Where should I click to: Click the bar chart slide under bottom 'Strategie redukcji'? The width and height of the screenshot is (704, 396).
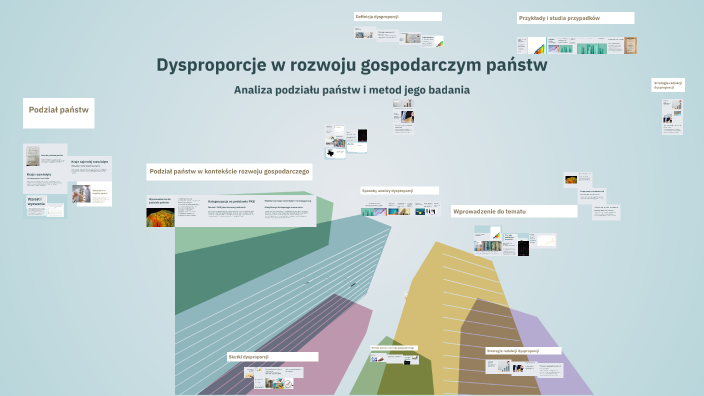tap(498, 366)
